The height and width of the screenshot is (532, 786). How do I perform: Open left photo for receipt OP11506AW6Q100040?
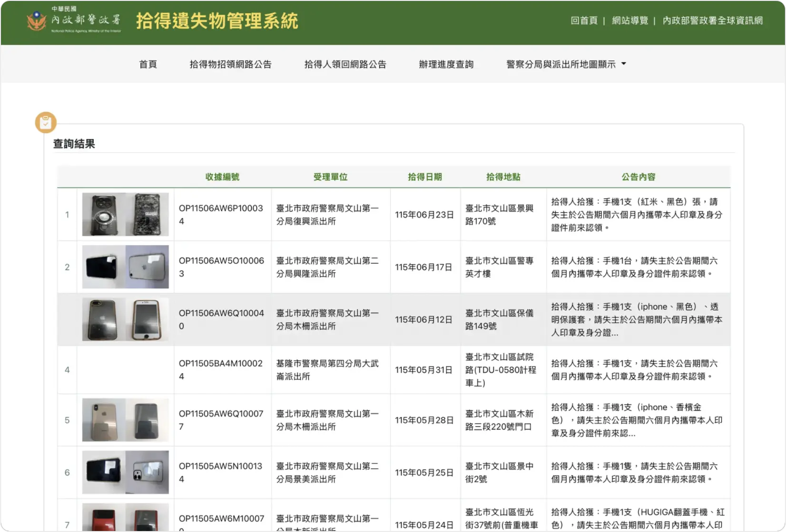tap(104, 319)
